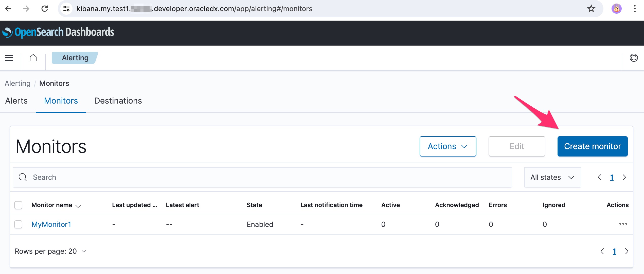Focus the monitors Search field
Viewport: 644px width, 274px height.
tap(262, 177)
